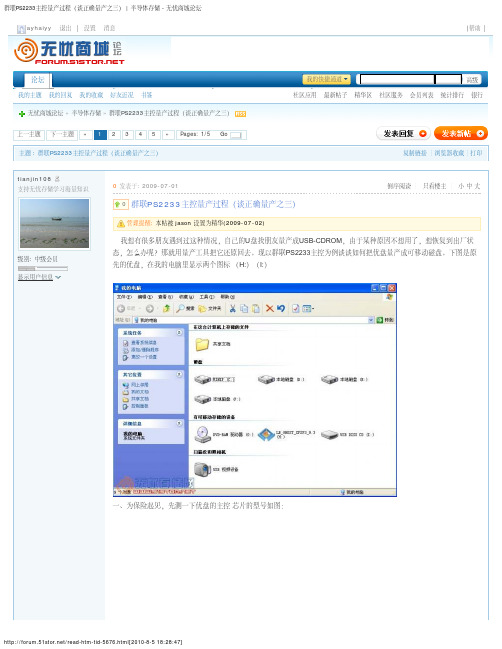This screenshot has height=649, width=502.
Task: Click the 无忧商城 forum logo
Action: click(x=69, y=51)
